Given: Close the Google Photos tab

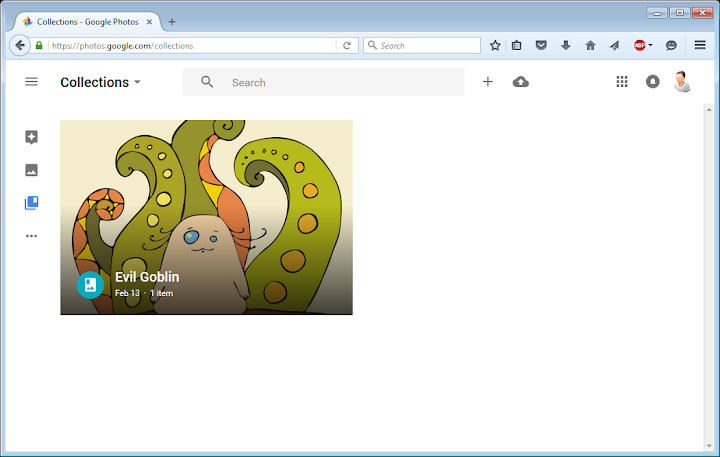Looking at the screenshot, I should click(x=149, y=22).
